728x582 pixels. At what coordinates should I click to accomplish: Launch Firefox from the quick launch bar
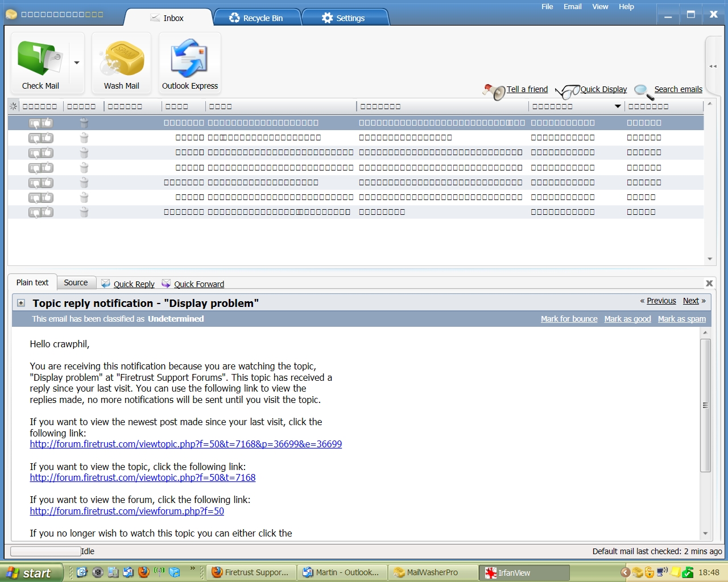point(144,572)
